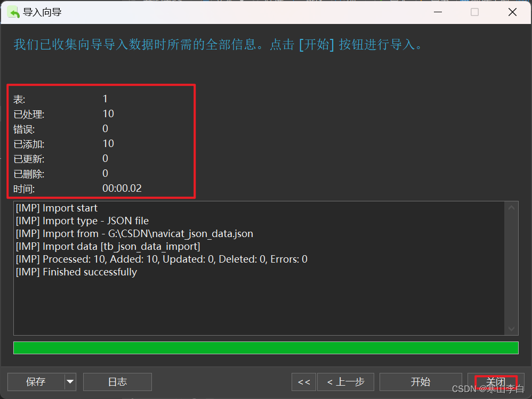Click the green import wizard icon in title bar

click(12, 11)
